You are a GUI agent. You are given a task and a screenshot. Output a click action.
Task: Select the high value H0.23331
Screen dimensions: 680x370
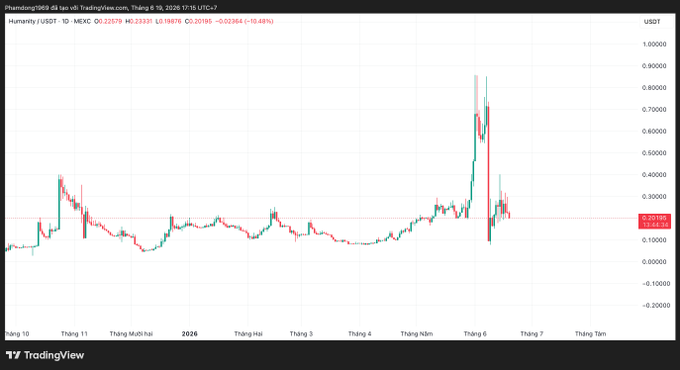(139, 21)
